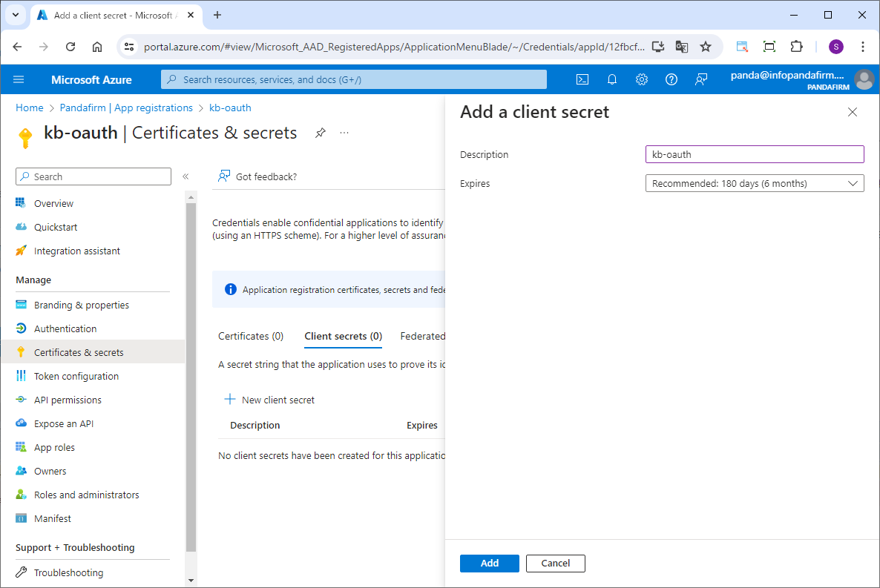Open the notifications bell
Image resolution: width=880 pixels, height=588 pixels.
[x=612, y=79]
